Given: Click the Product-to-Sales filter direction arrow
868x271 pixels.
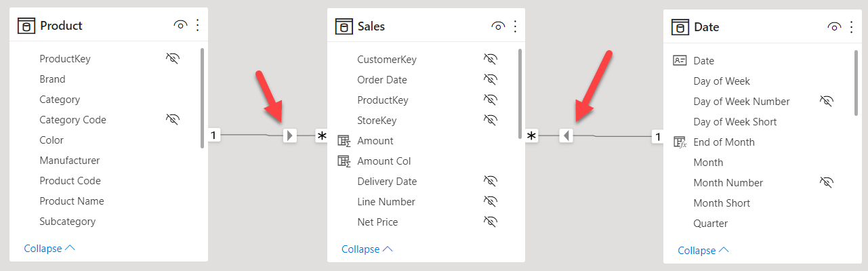Looking at the screenshot, I should pyautogui.click(x=290, y=135).
